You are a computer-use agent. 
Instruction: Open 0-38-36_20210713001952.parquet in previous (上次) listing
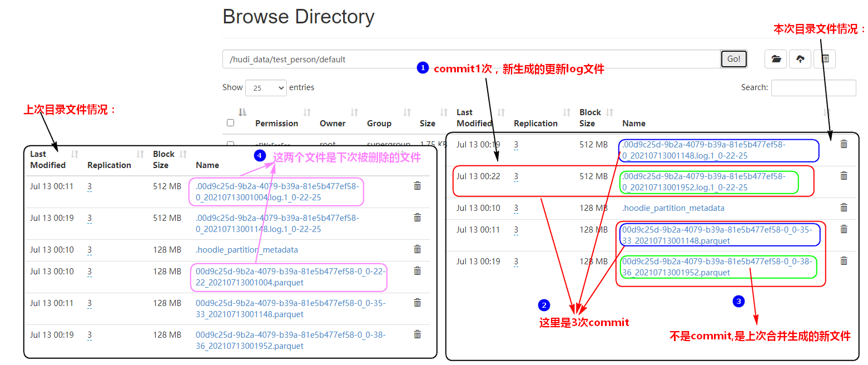click(x=291, y=341)
